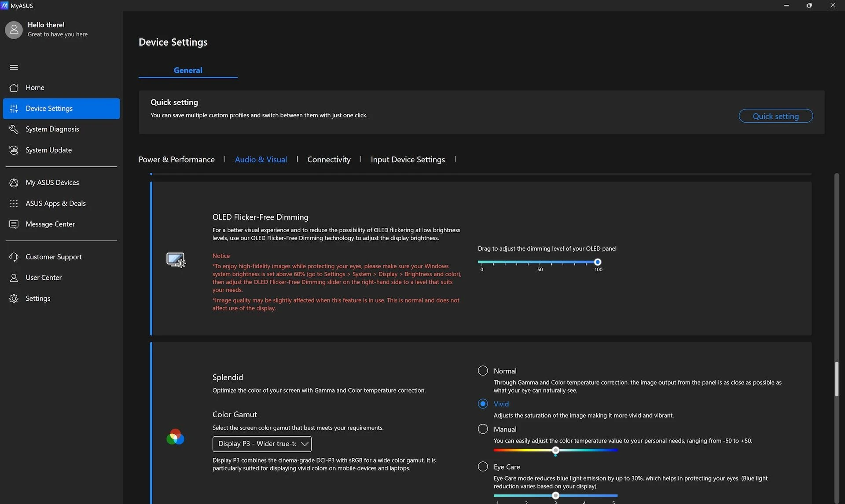Switch to the General tab

pos(188,70)
